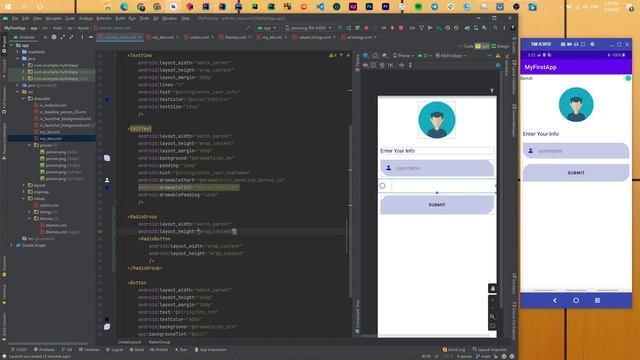Select themes.xml (night) in project tree

(60, 232)
